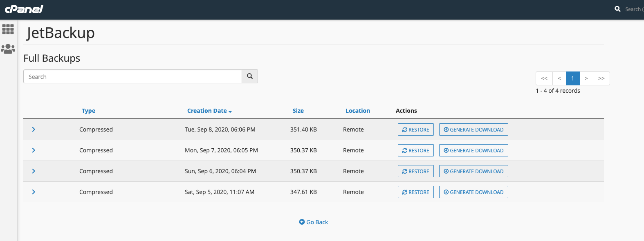
Task: Go to first page with << button
Action: [x=544, y=78]
